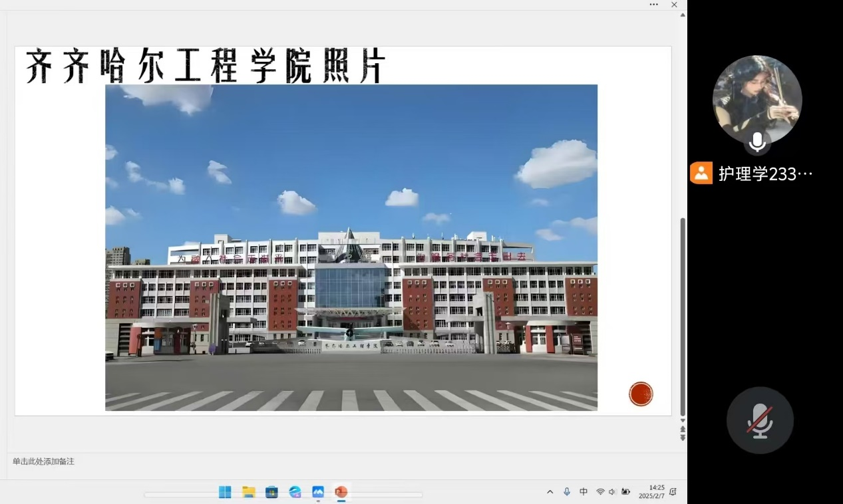This screenshot has width=843, height=504.
Task: Click the participant avatar for 护理学233
Action: click(x=757, y=100)
